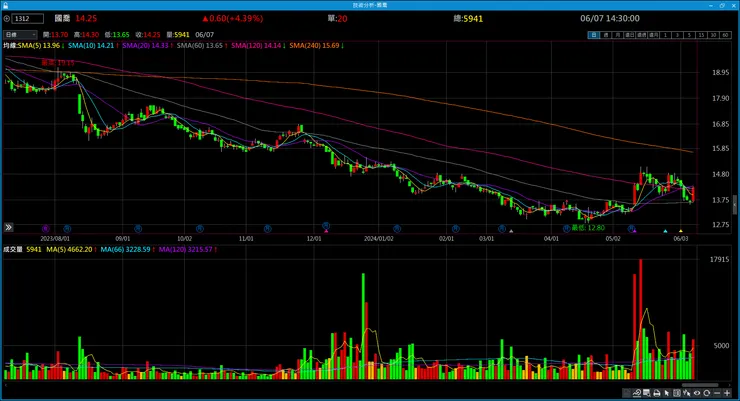This screenshot has height=401, width=740.
Task: Click blue circle marker right of 11/01
Action: click(268, 228)
